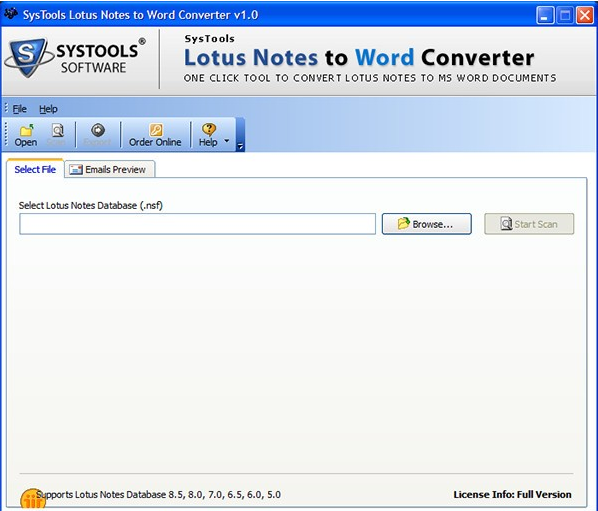Click the toolbar drag grip handle
598x511 pixels.
(6, 134)
